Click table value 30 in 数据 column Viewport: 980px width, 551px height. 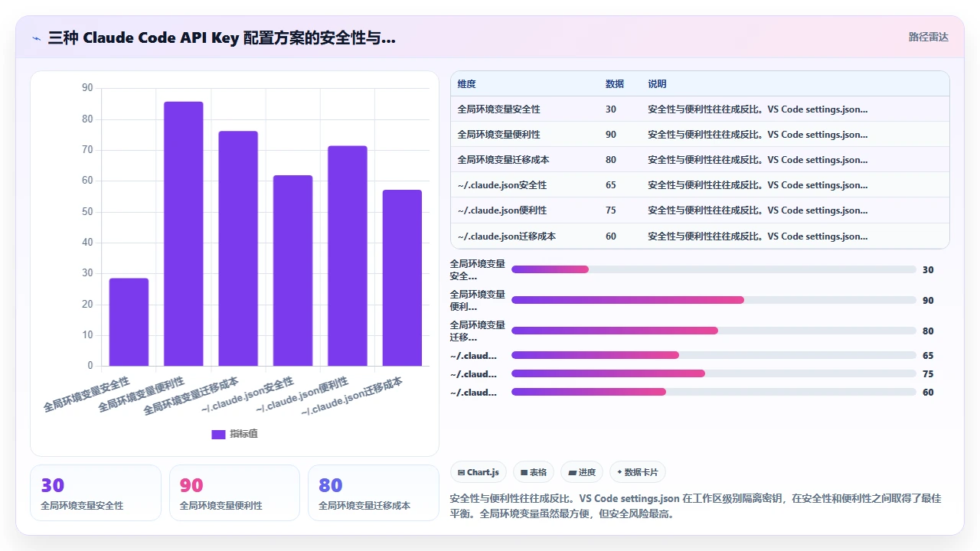coord(610,109)
